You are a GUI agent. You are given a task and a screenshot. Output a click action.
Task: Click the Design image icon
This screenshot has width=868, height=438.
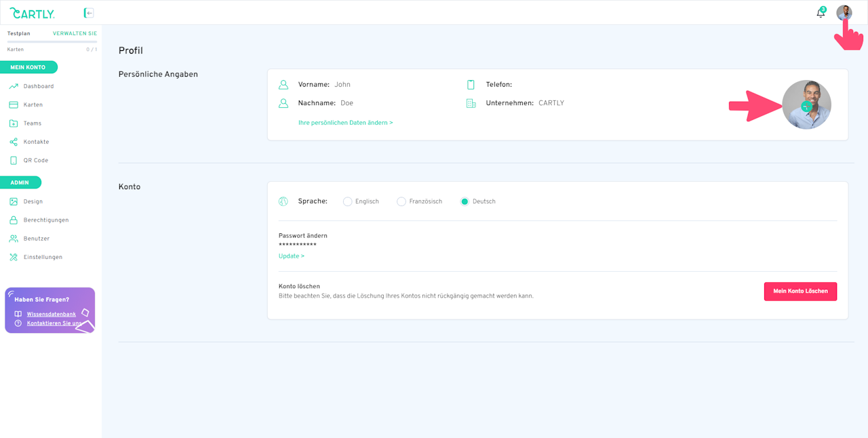click(14, 201)
